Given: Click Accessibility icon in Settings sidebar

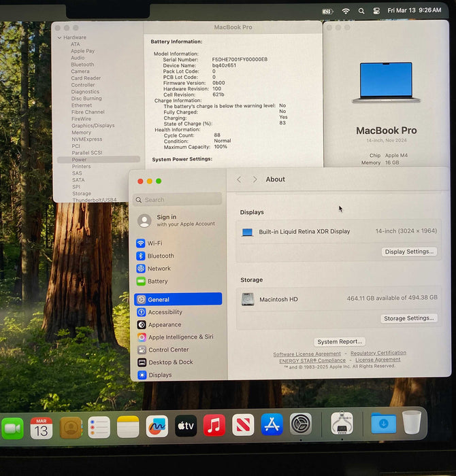Looking at the screenshot, I should [142, 312].
